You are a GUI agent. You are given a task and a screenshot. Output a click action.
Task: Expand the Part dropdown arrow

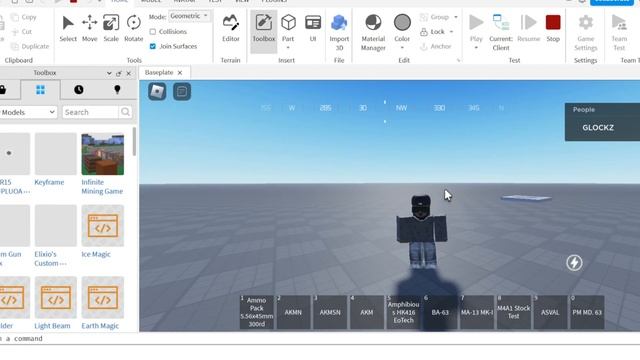pyautogui.click(x=288, y=48)
